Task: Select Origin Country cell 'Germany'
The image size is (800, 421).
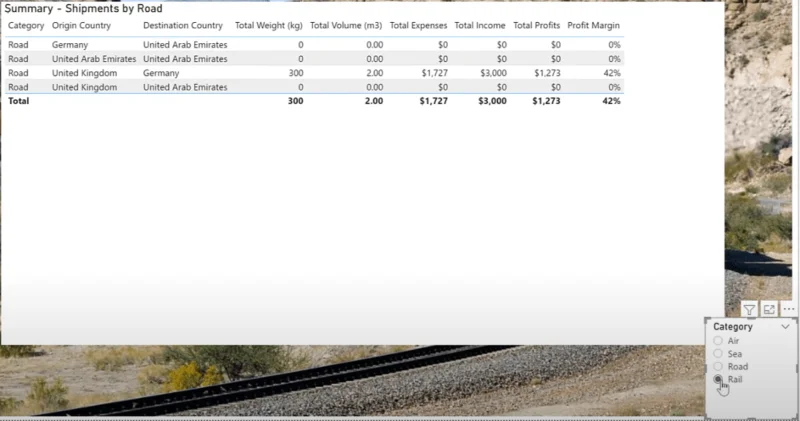Action: coord(70,45)
